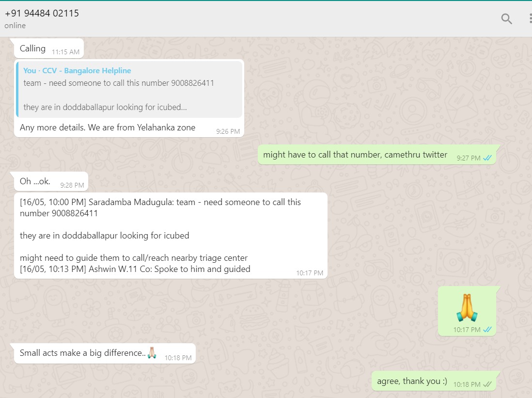Click the 'online' status text
Viewport: 532px width, 398px height.
click(x=15, y=25)
